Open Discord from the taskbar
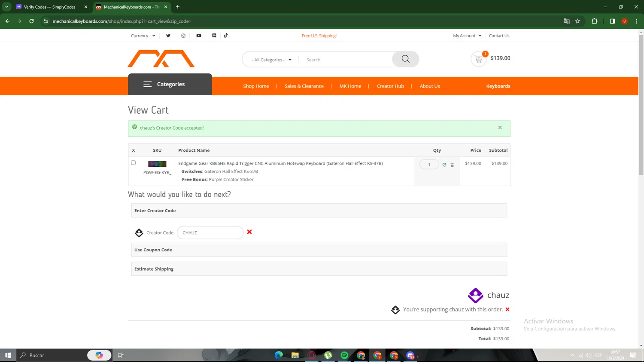The width and height of the screenshot is (644, 362). 410,355
